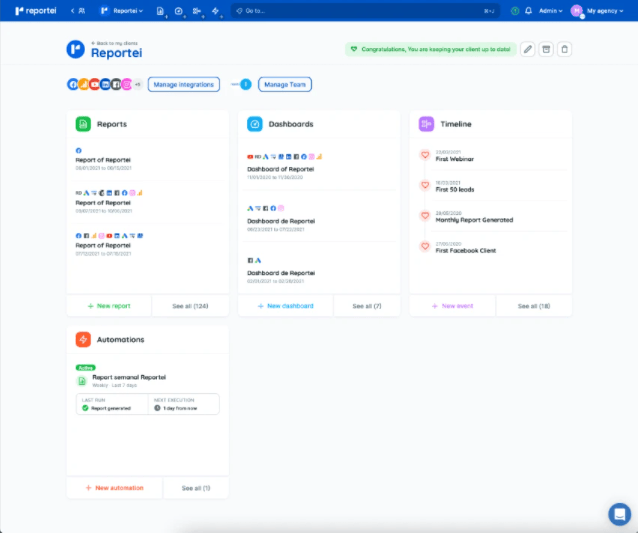Click the orange Automations panel icon
638x535 pixels.
pyautogui.click(x=83, y=340)
